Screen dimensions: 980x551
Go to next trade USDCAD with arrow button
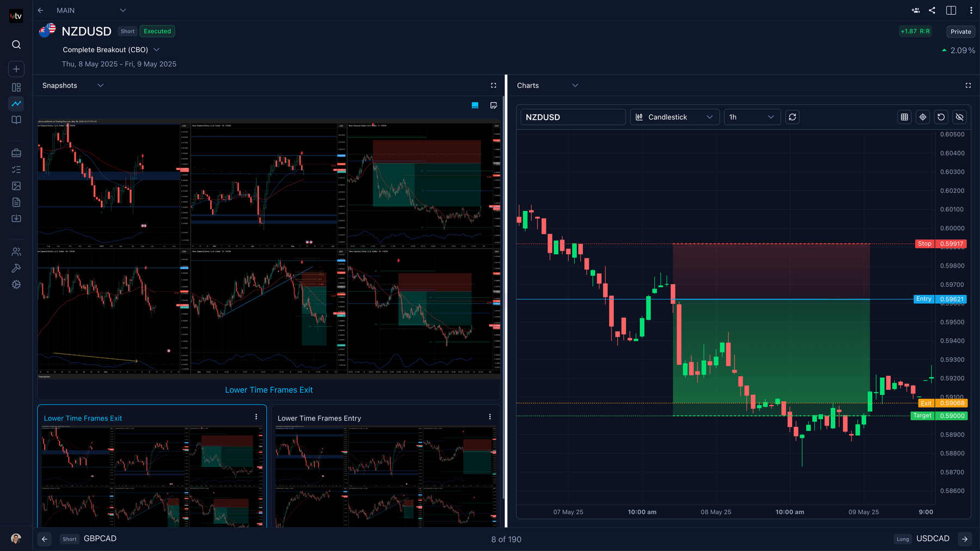[x=963, y=538]
